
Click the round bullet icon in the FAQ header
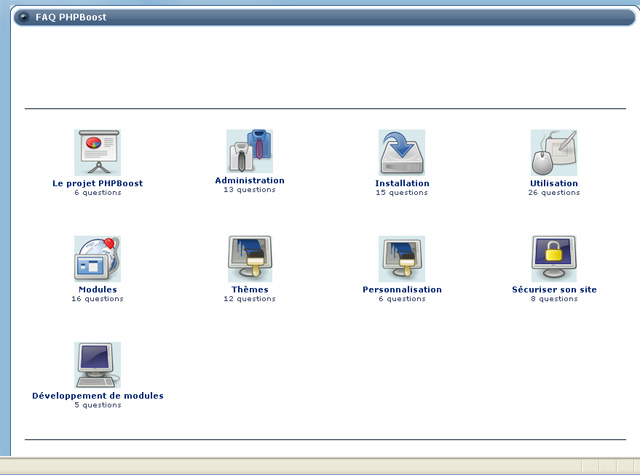(x=23, y=17)
